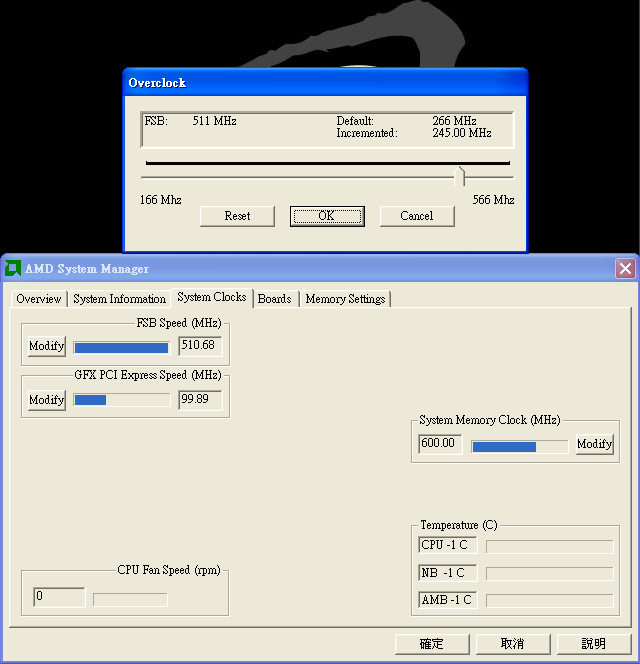640x664 pixels.
Task: Click the 確定 button
Action: (x=432, y=644)
